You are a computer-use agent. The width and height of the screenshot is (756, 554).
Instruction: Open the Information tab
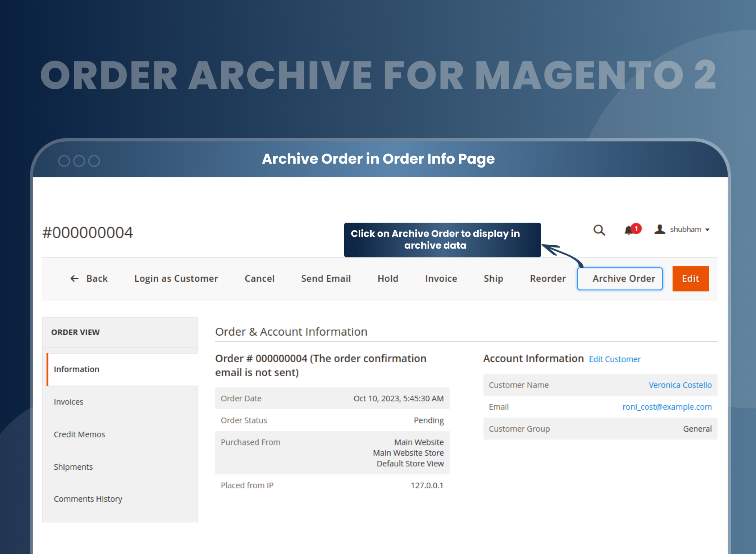(122, 369)
